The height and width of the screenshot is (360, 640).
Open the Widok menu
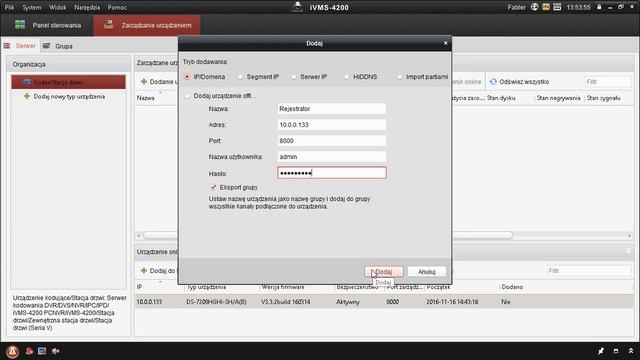coord(58,7)
